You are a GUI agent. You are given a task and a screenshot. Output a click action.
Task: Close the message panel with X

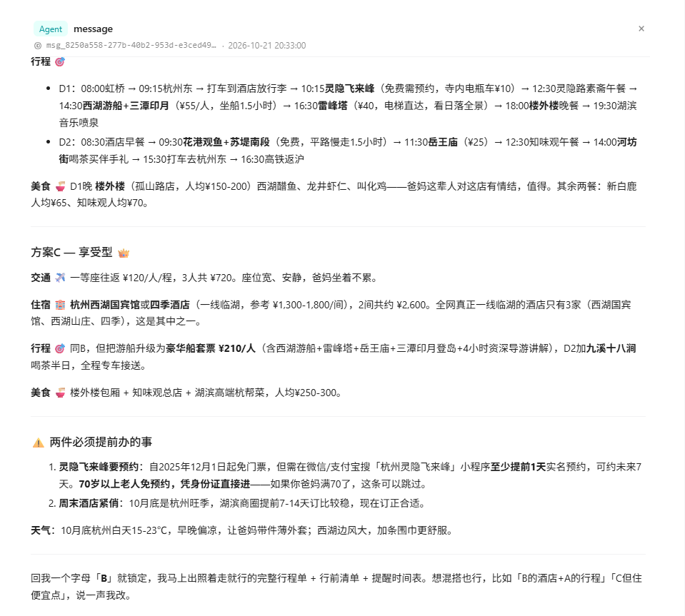click(x=641, y=29)
